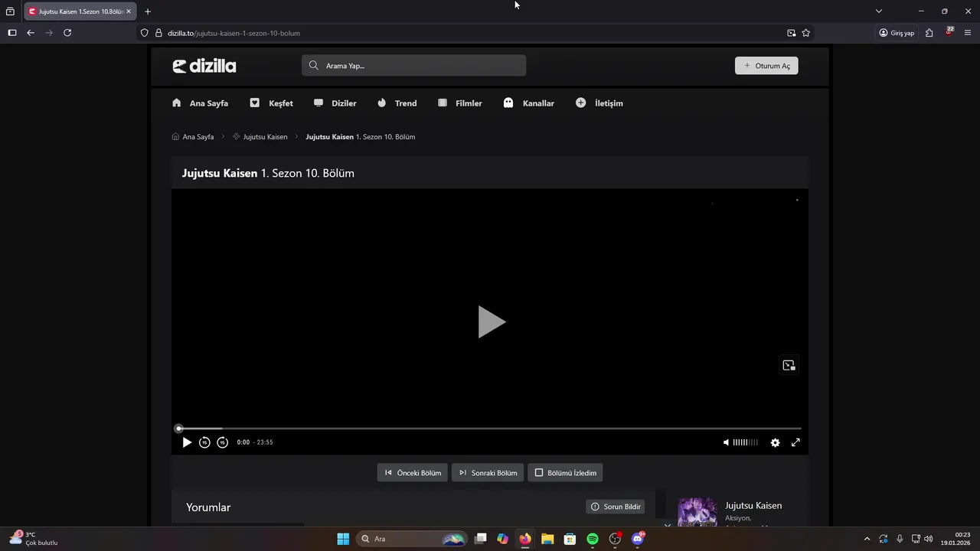Image resolution: width=980 pixels, height=551 pixels.
Task: Open File Explorer from the taskbar
Action: 547,539
